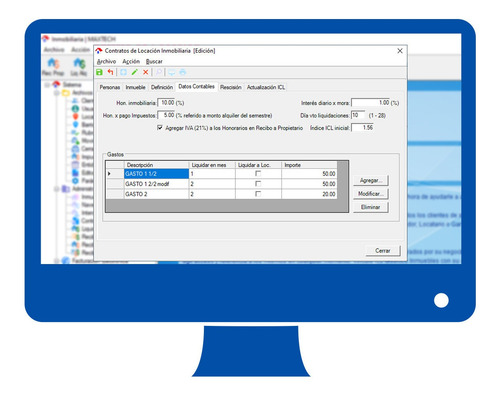Click the 'Hon. x pago Impuestos' field
Image resolution: width=500 pixels, height=396 pixels.
click(166, 115)
